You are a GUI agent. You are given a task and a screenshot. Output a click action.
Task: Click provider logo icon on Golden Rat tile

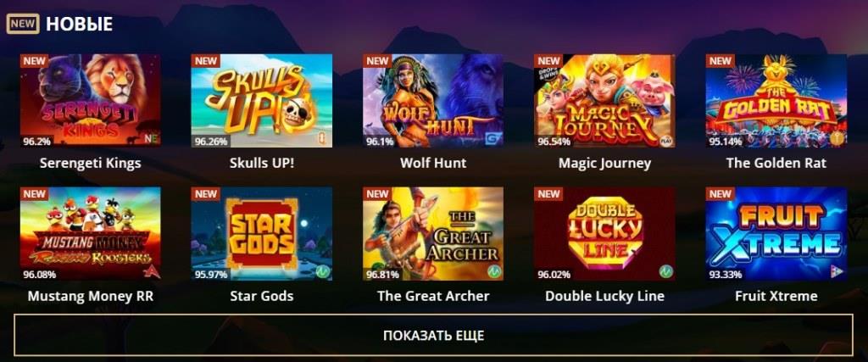tap(836, 138)
